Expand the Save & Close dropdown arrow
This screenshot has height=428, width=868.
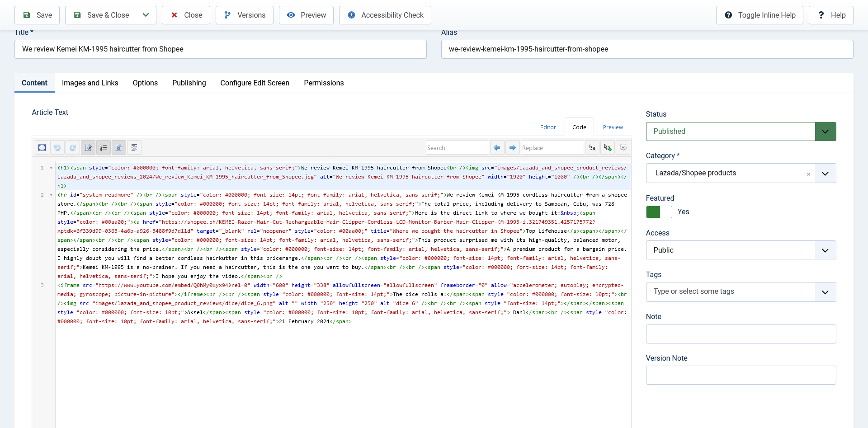(146, 15)
